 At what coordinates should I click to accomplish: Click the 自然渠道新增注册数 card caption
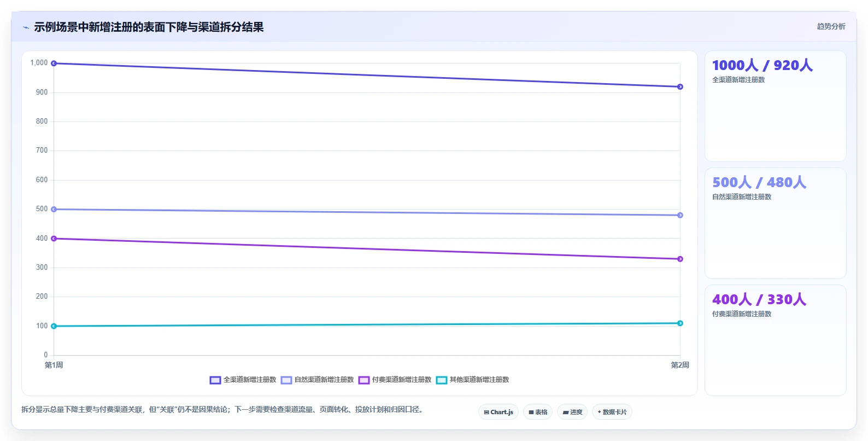[x=742, y=197]
